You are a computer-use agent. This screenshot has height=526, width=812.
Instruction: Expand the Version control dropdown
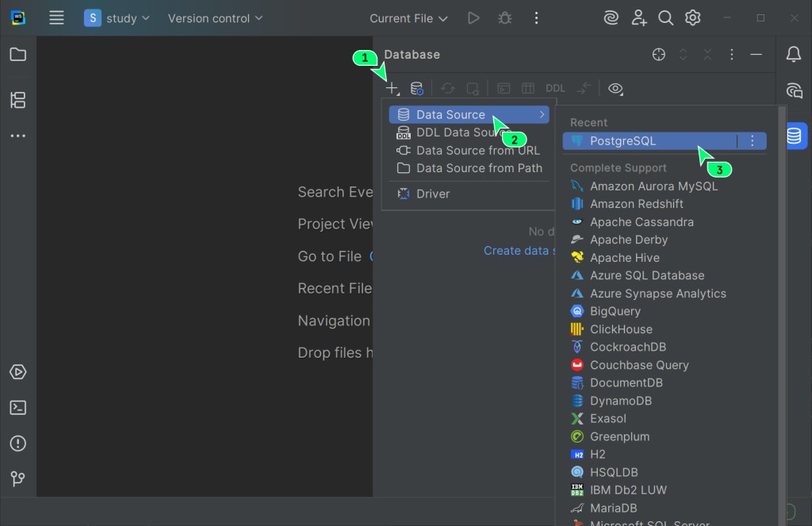tap(215, 18)
